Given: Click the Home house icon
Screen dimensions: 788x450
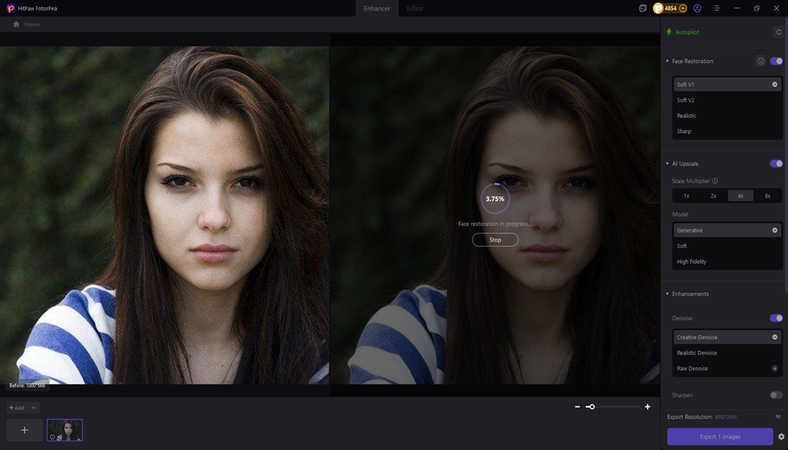Looking at the screenshot, I should pyautogui.click(x=17, y=24).
